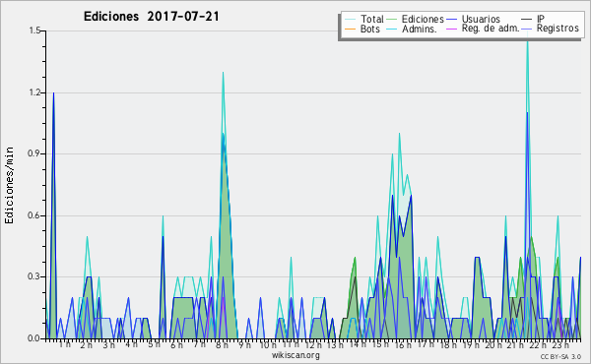Click the '3 h' x-axis label

tap(109, 344)
